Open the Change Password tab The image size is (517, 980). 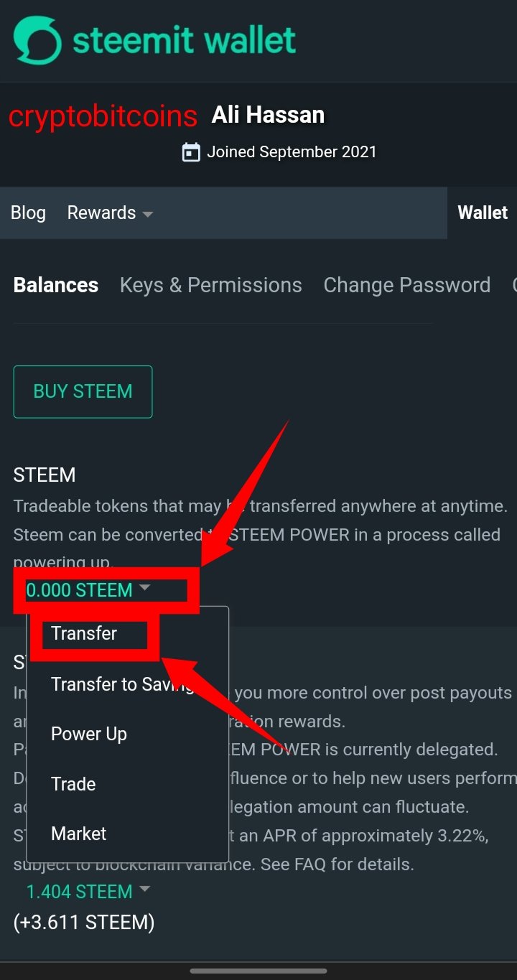406,285
